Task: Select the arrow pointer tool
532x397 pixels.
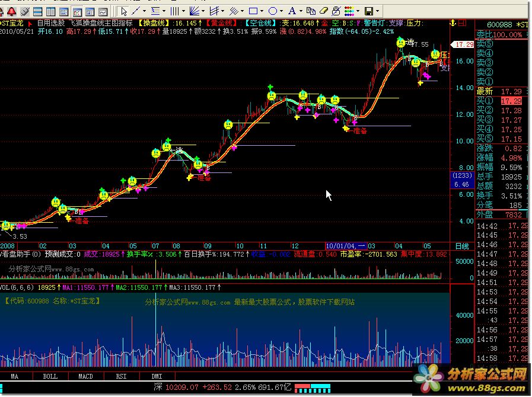Action: (123, 11)
